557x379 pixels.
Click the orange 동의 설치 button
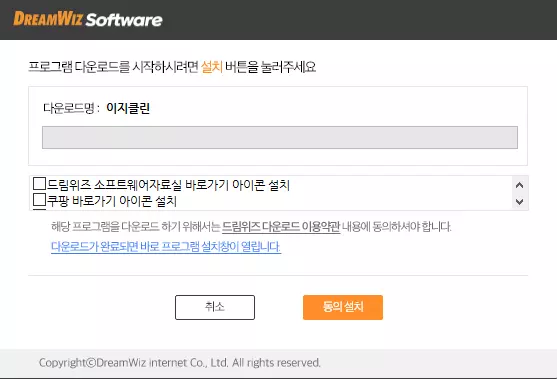click(343, 307)
